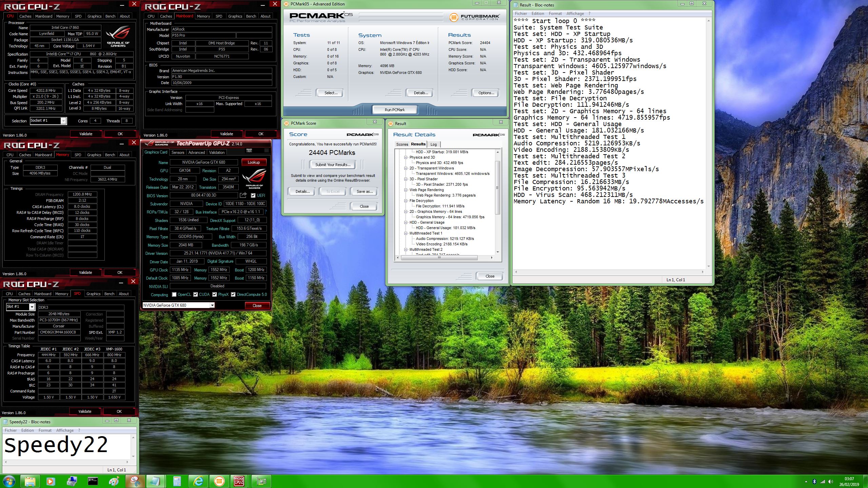Click the Bus Interface question mark icon
The width and height of the screenshot is (868, 488).
point(265,212)
